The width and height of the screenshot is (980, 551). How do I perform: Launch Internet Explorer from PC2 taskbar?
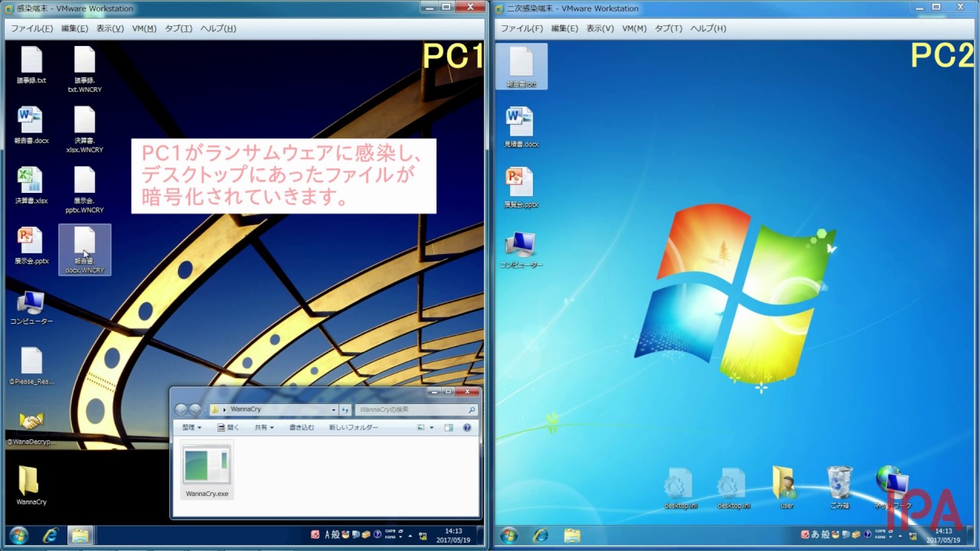[541, 535]
